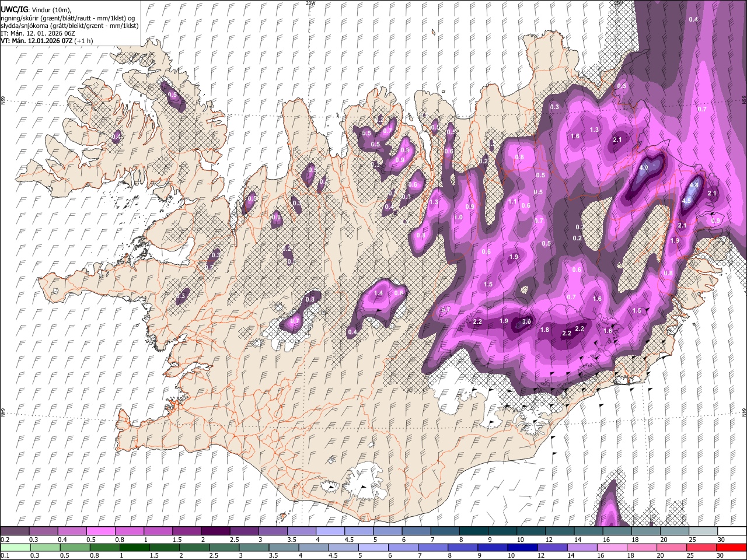Click the rain scale swatch above 2.5
The image size is (747, 560).
(x=224, y=548)
